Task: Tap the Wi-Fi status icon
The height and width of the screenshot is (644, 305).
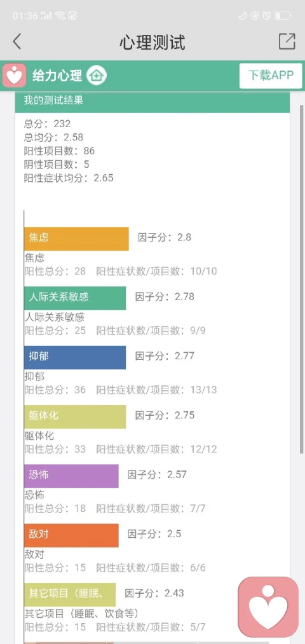Action: pyautogui.click(x=60, y=16)
